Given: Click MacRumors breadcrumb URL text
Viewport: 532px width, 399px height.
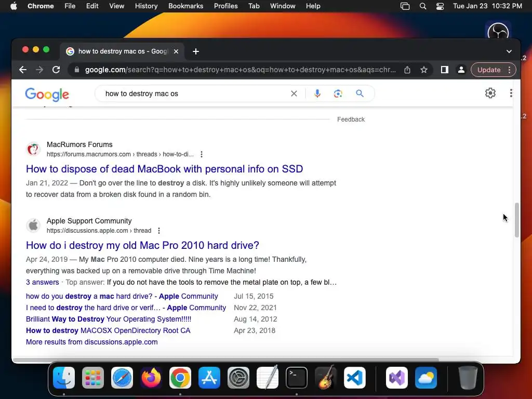Looking at the screenshot, I should coord(120,154).
